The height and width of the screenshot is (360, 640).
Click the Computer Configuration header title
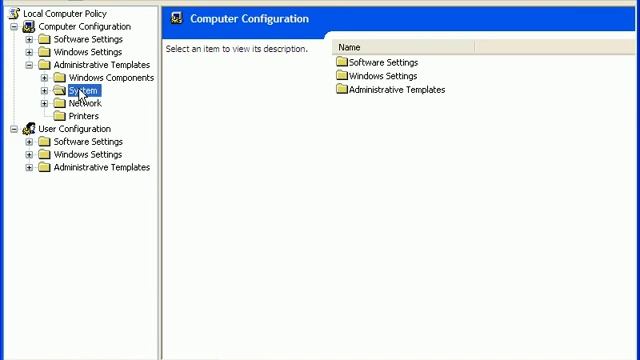click(249, 19)
